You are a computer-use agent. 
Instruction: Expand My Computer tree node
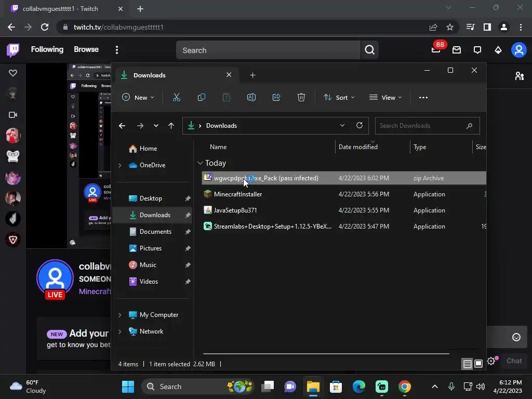pos(120,315)
